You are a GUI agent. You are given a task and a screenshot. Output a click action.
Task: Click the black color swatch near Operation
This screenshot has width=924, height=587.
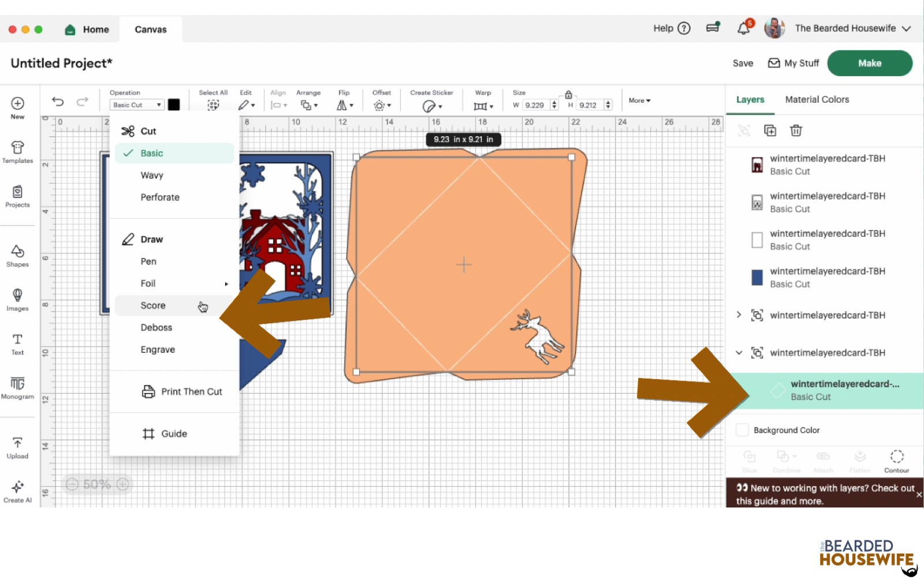click(174, 104)
